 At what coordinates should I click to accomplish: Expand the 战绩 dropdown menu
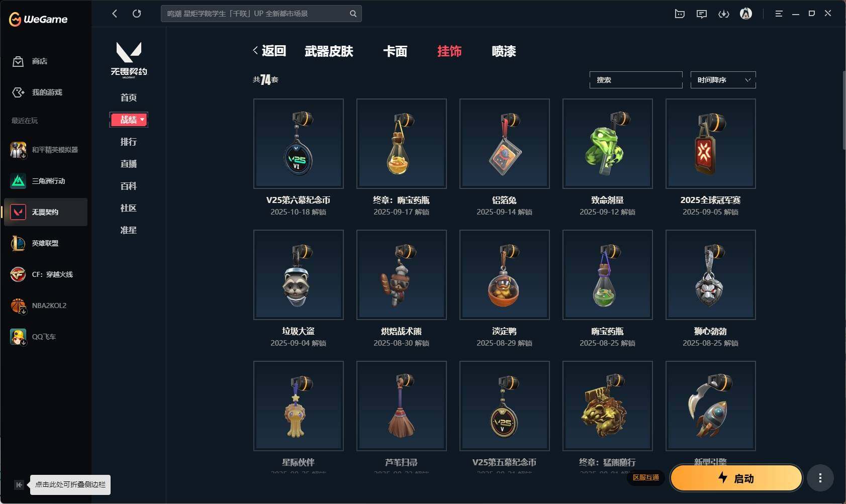point(129,120)
